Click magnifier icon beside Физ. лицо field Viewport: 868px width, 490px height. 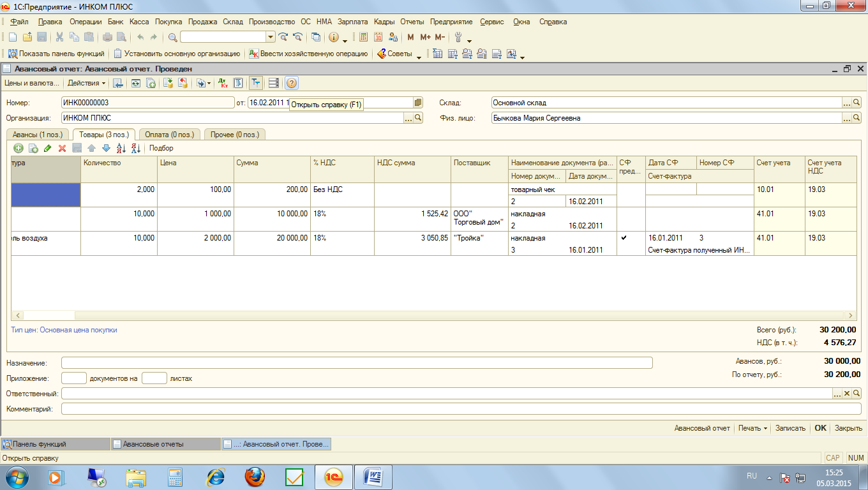(857, 117)
